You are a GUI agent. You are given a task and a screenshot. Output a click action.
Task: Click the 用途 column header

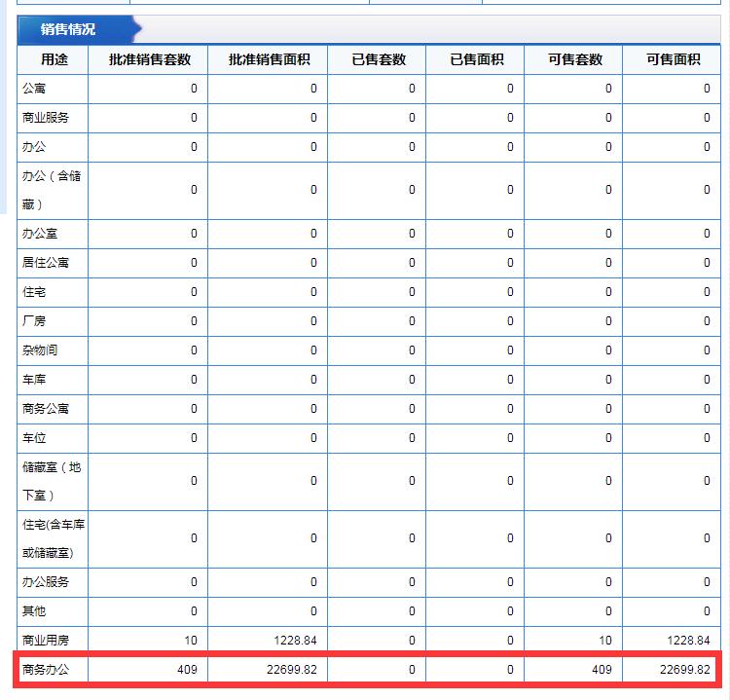(54, 59)
